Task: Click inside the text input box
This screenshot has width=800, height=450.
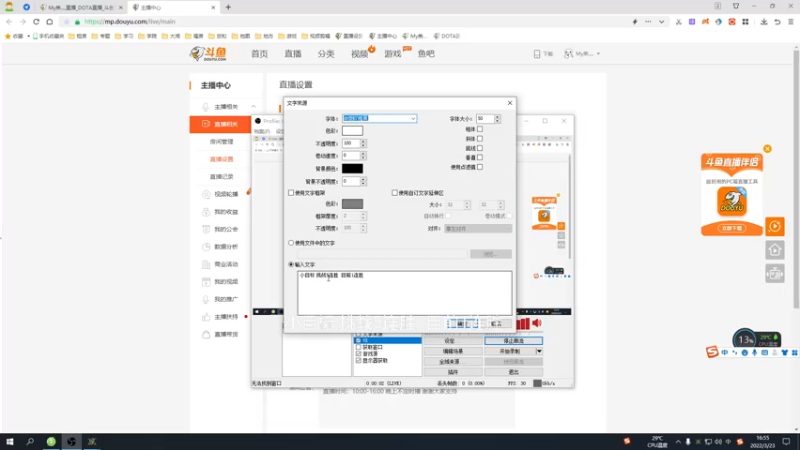Action: click(x=405, y=293)
